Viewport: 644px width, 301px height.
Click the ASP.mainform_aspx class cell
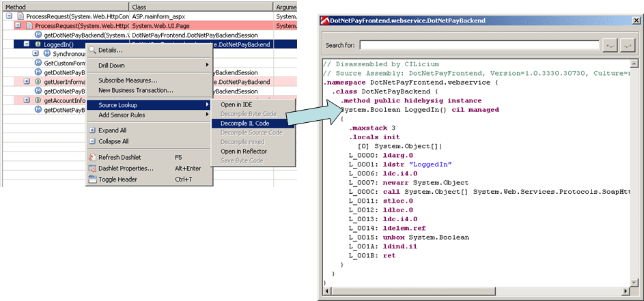(201, 16)
